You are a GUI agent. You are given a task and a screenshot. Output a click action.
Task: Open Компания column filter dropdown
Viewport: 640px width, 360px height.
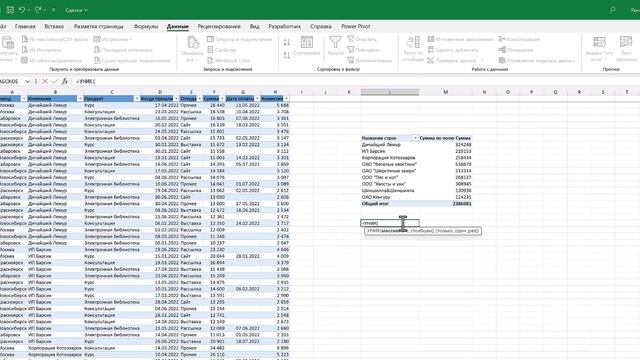pyautogui.click(x=80, y=99)
